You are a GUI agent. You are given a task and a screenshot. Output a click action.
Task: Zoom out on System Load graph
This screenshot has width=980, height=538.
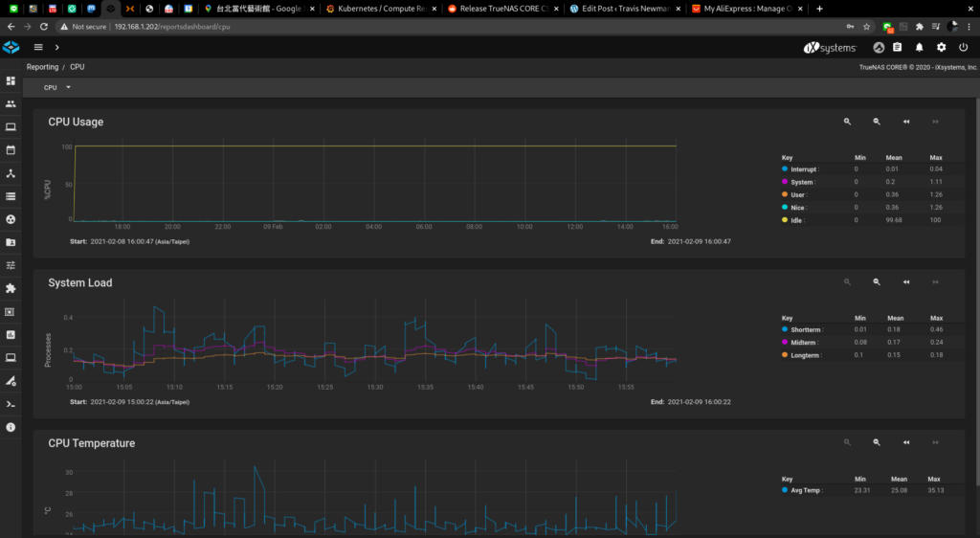[x=877, y=282]
